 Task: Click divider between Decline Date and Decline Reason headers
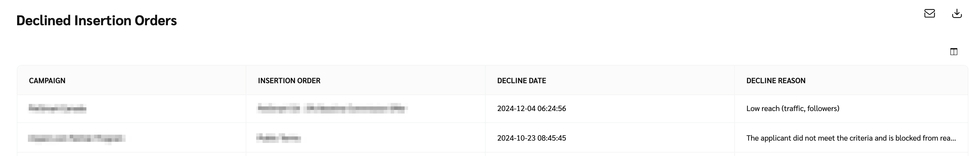coord(735,81)
